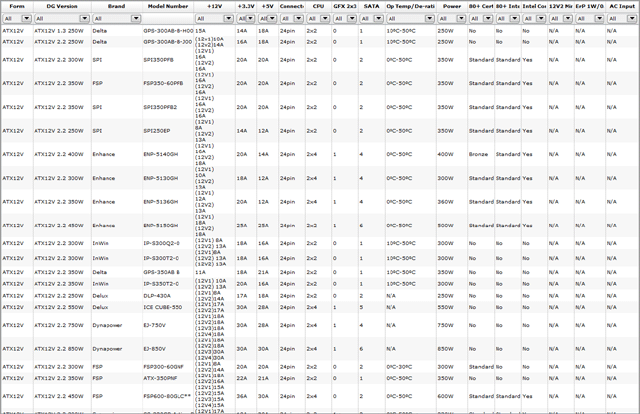The image size is (640, 414).
Task: Select model FSP600-80GLC** cell
Action: pyautogui.click(x=167, y=396)
